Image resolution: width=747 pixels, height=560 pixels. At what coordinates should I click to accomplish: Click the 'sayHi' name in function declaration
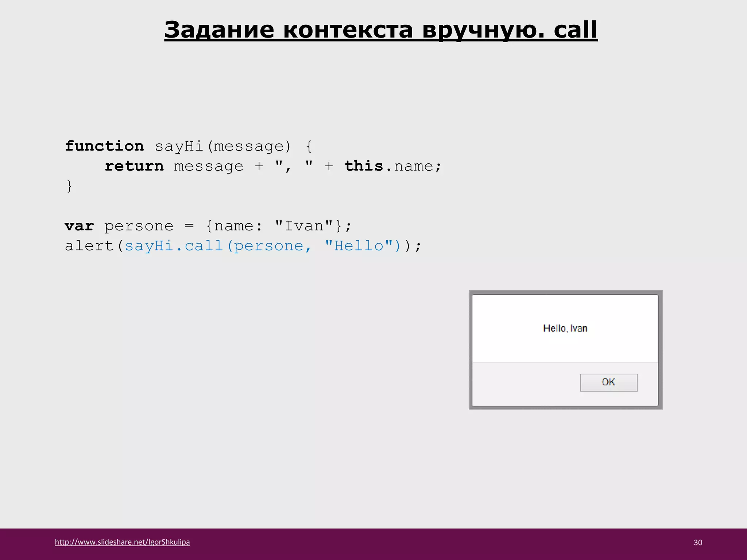179,146
